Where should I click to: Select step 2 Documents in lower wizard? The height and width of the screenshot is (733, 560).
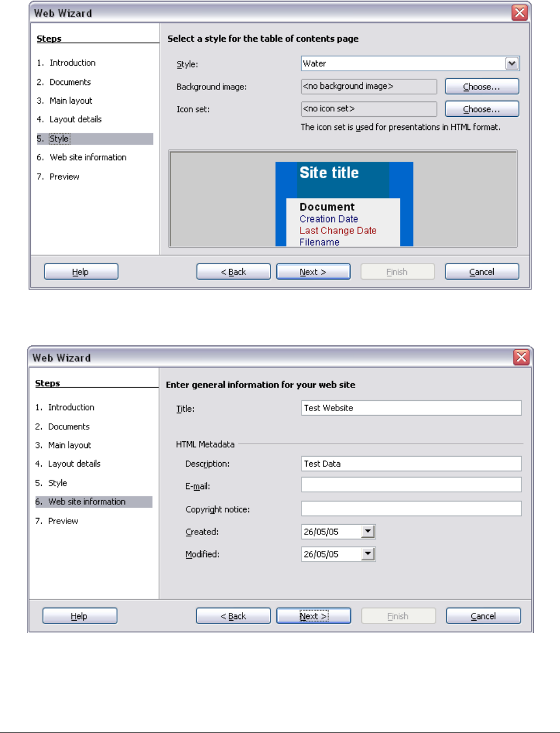click(x=63, y=427)
